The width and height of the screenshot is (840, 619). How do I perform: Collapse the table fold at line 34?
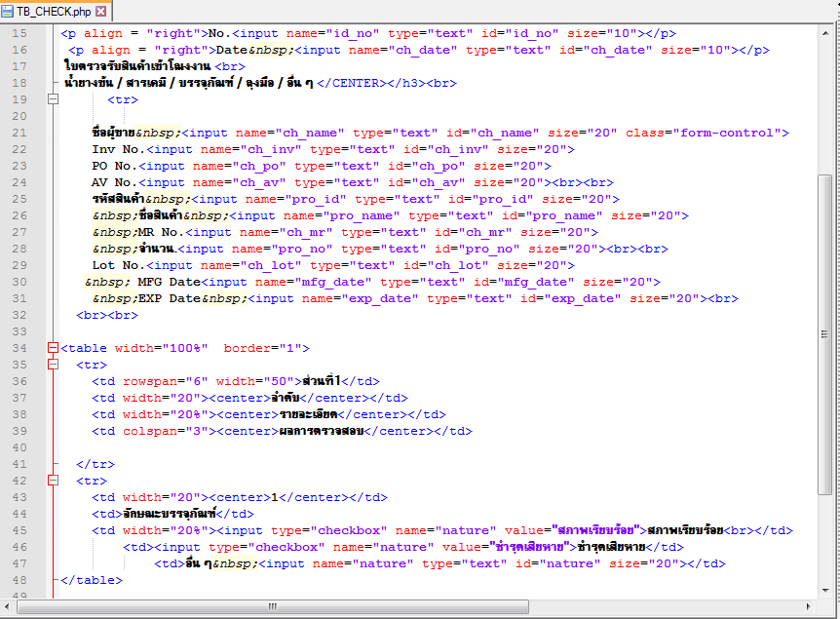[53, 348]
